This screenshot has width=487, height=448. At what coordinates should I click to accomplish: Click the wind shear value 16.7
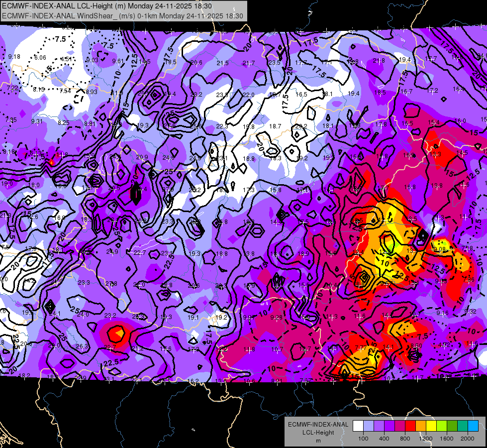point(406,92)
